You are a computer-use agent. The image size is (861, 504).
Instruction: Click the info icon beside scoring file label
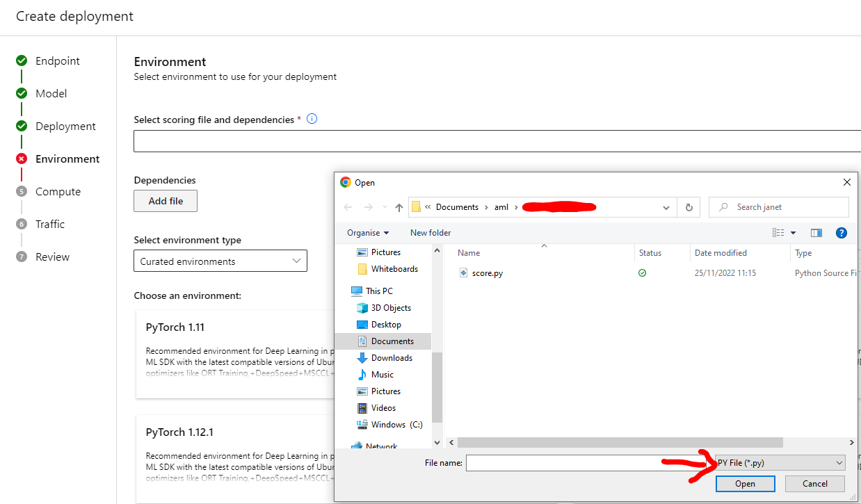pos(312,118)
